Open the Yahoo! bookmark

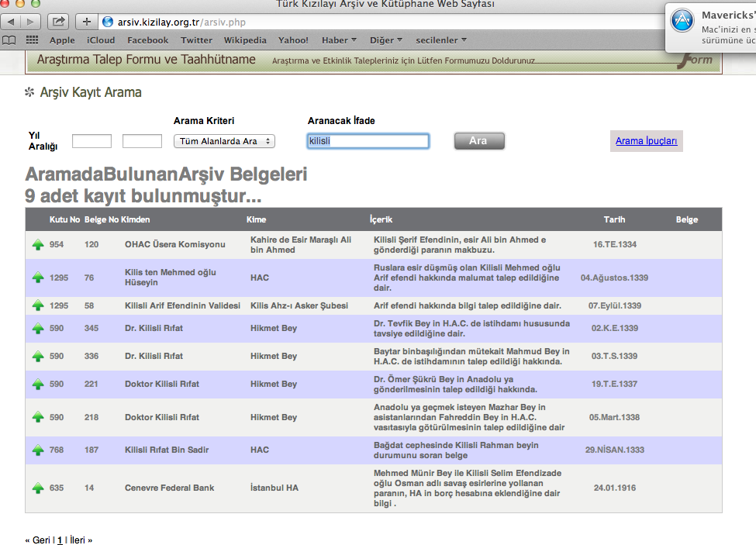click(293, 40)
